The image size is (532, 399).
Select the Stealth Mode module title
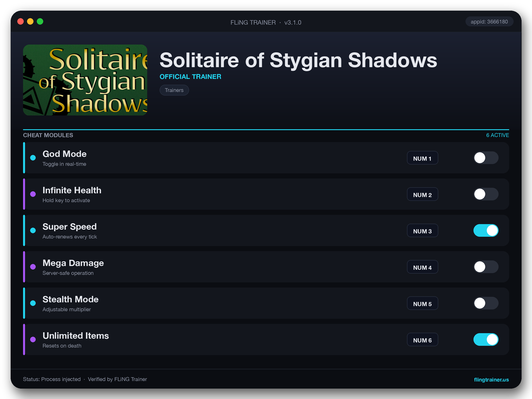70,299
